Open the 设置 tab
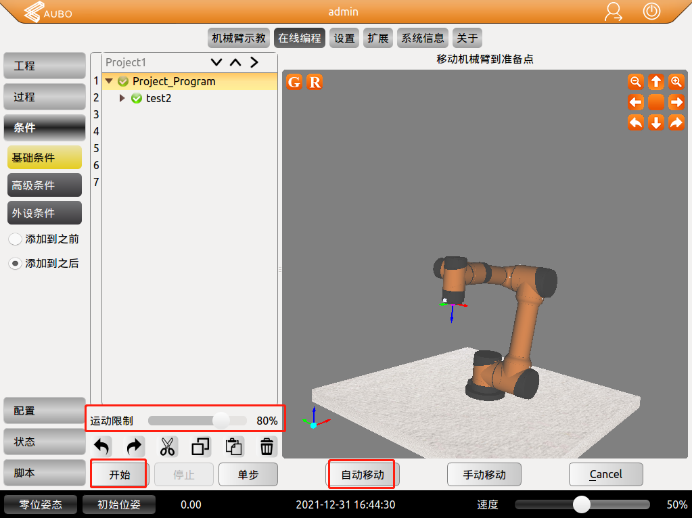 point(344,38)
